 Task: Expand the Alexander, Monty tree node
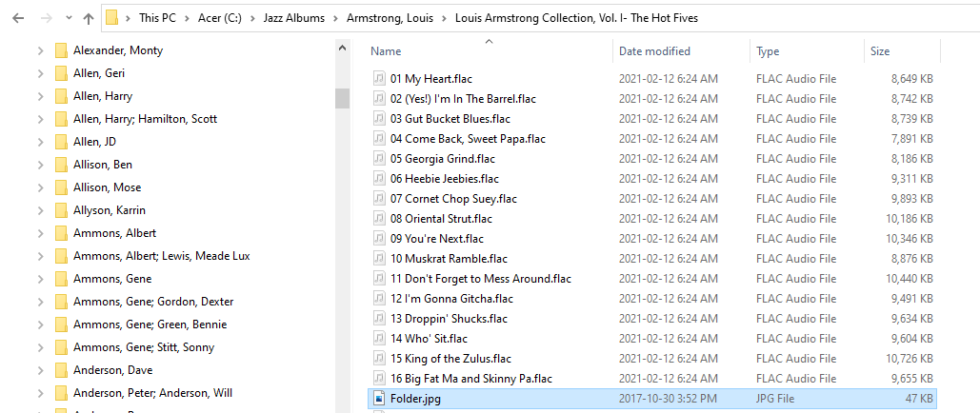pos(41,50)
